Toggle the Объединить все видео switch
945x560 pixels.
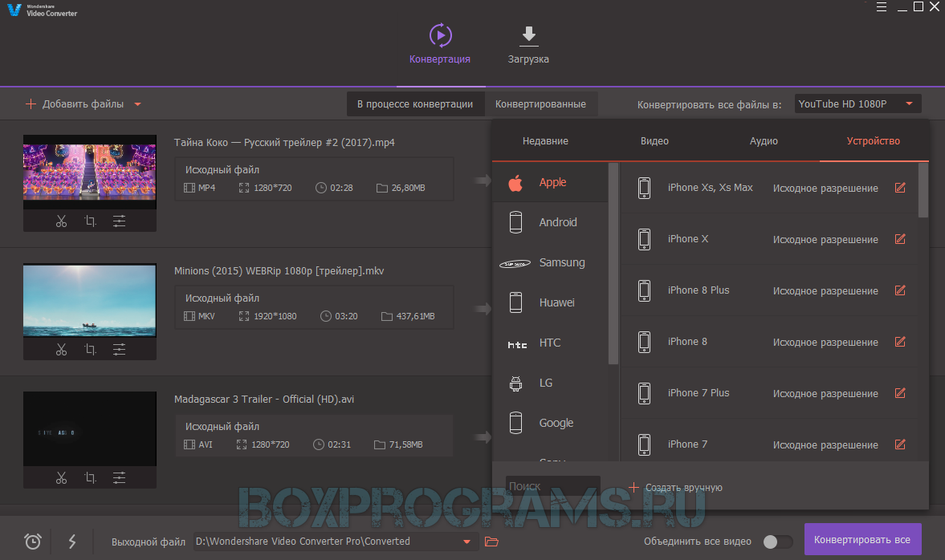[777, 542]
